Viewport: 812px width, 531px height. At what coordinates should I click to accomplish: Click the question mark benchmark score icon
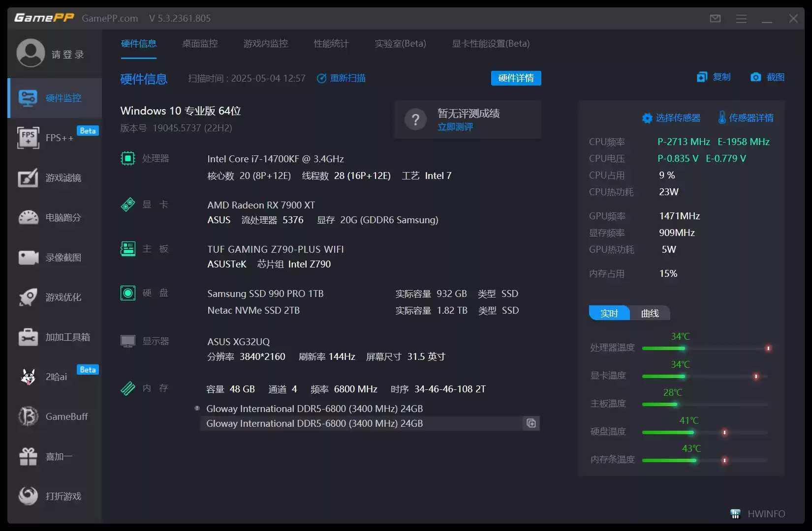(x=415, y=119)
